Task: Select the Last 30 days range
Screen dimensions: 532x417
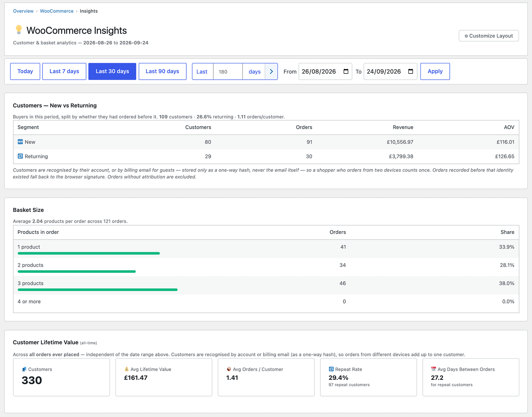Action: click(x=112, y=71)
